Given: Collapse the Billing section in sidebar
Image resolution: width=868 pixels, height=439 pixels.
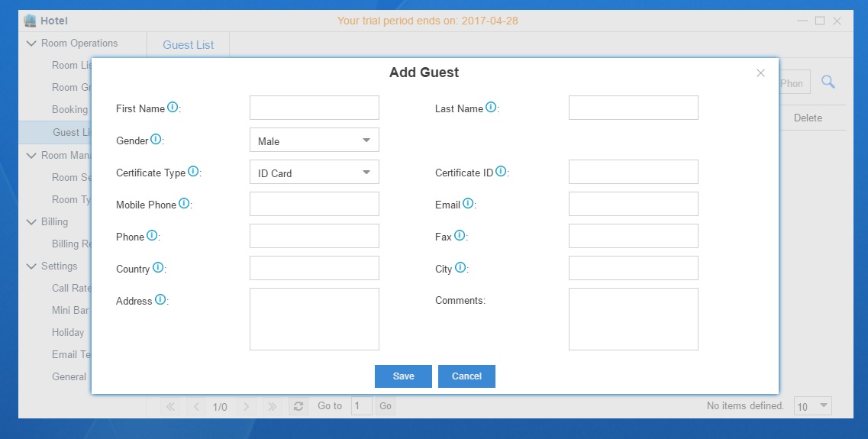Looking at the screenshot, I should pyautogui.click(x=31, y=222).
